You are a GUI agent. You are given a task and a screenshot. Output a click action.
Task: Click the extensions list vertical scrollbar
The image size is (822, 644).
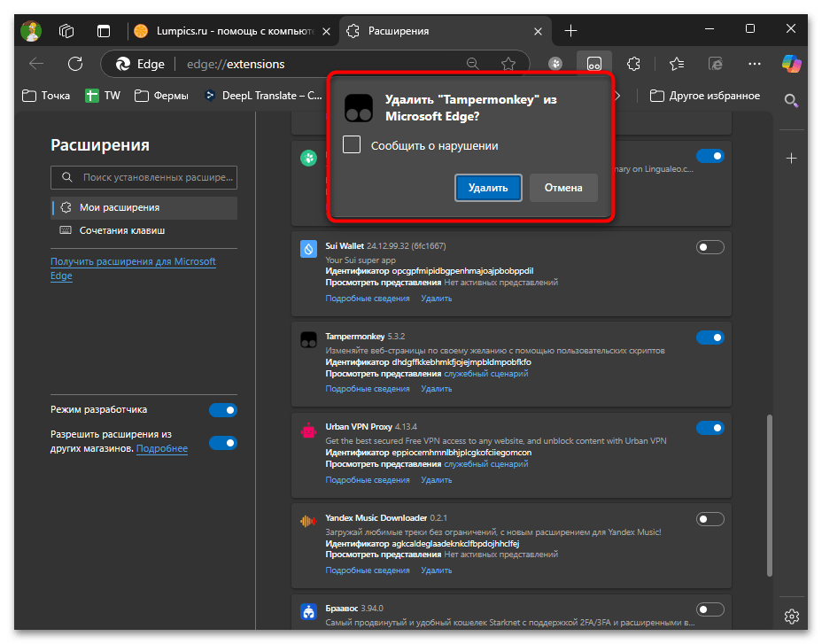[x=769, y=495]
